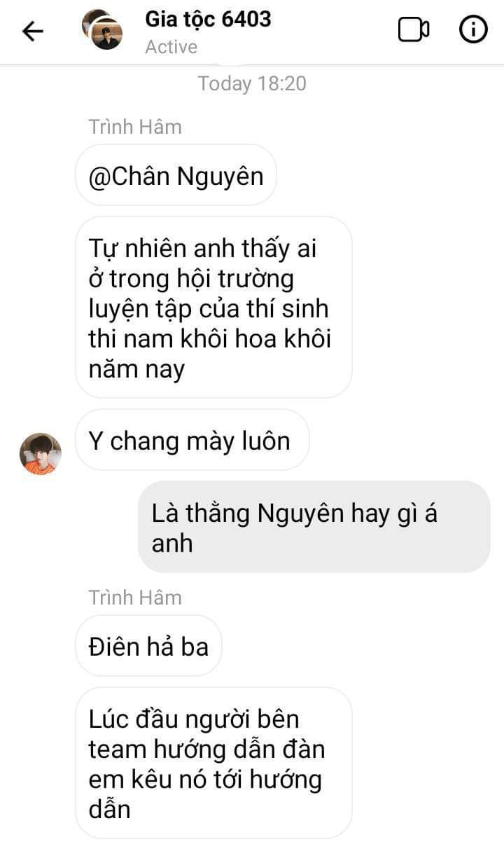Viewport: 504px width, 842px height.
Task: Tap the Active status text
Action: [x=171, y=47]
